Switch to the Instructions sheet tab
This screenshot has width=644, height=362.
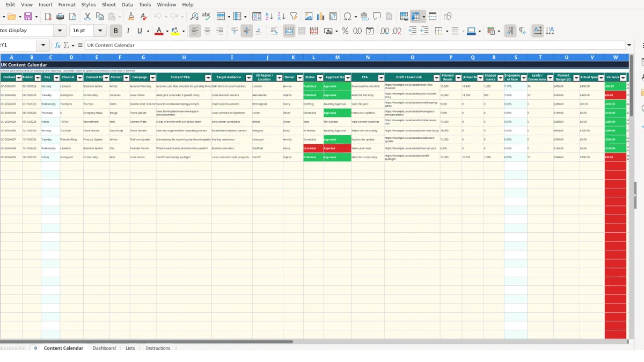158,348
